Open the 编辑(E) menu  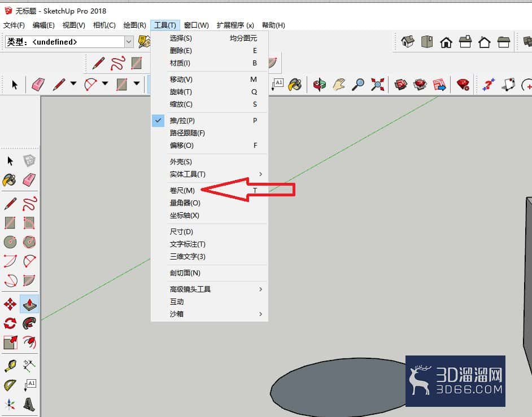(43, 25)
